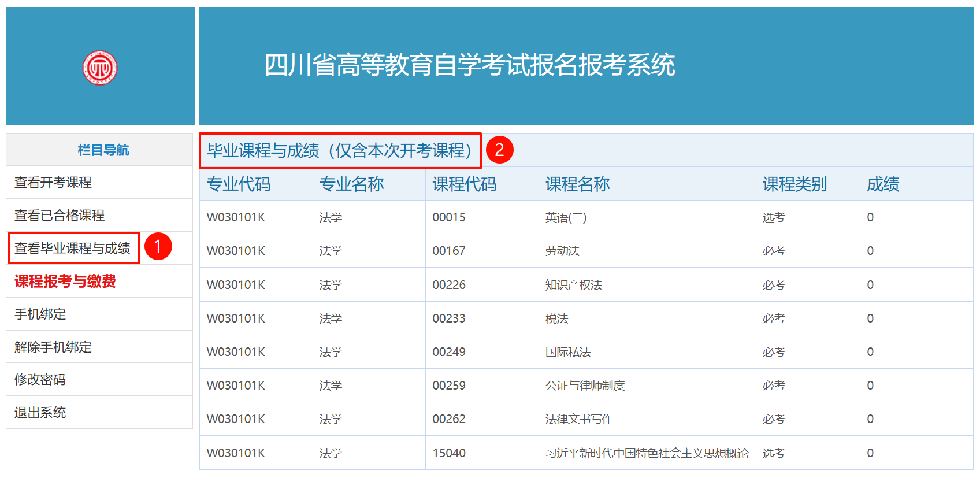980x478 pixels.
Task: Open 查看开考课程 in the sidebar
Action: click(53, 183)
